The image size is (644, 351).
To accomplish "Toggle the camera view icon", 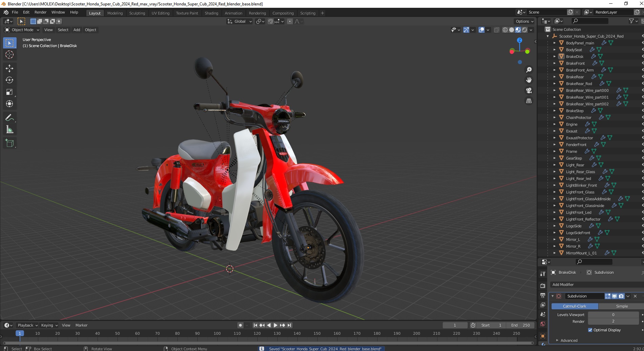I will point(529,90).
